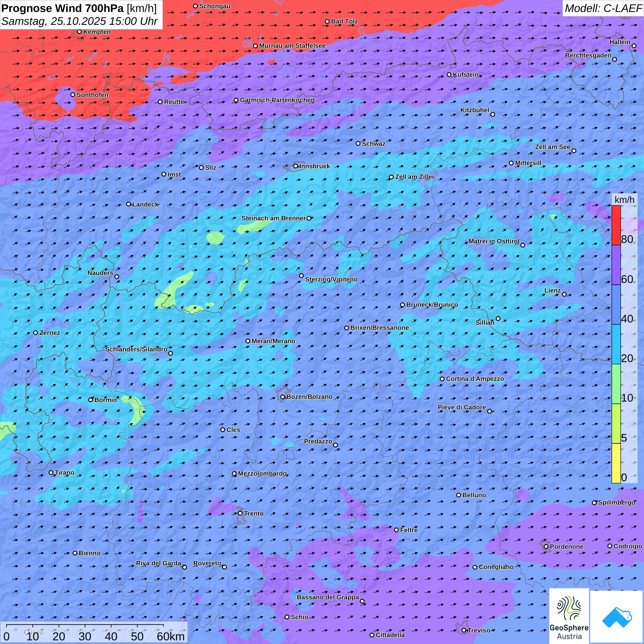The width and height of the screenshot is (644, 644).
Task: Select the Zell am See label
Action: [x=552, y=147]
